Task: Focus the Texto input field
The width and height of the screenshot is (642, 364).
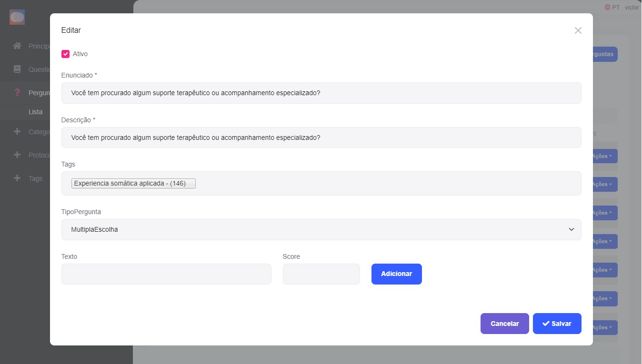Action: click(166, 274)
